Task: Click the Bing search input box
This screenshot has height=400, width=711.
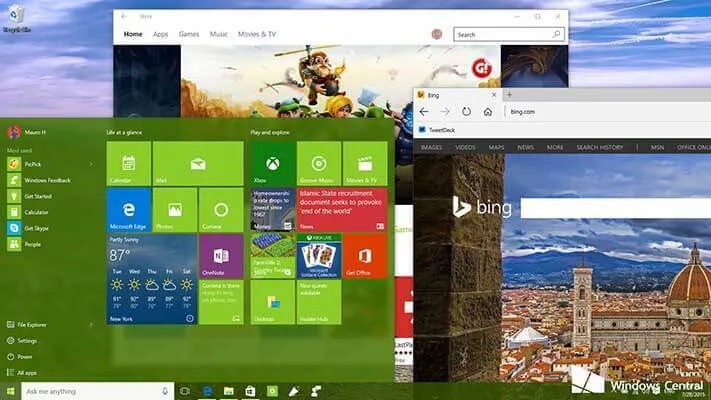Action: pyautogui.click(x=616, y=208)
